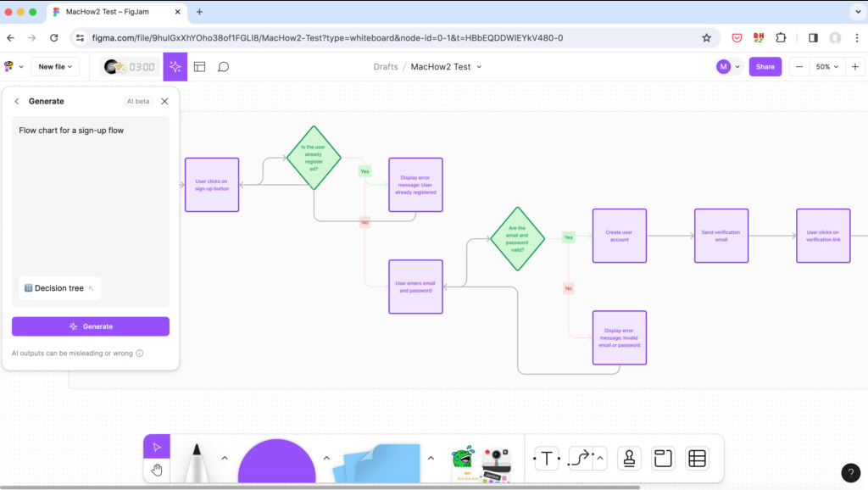
Task: Close the FigJam browser tab
Action: click(178, 12)
